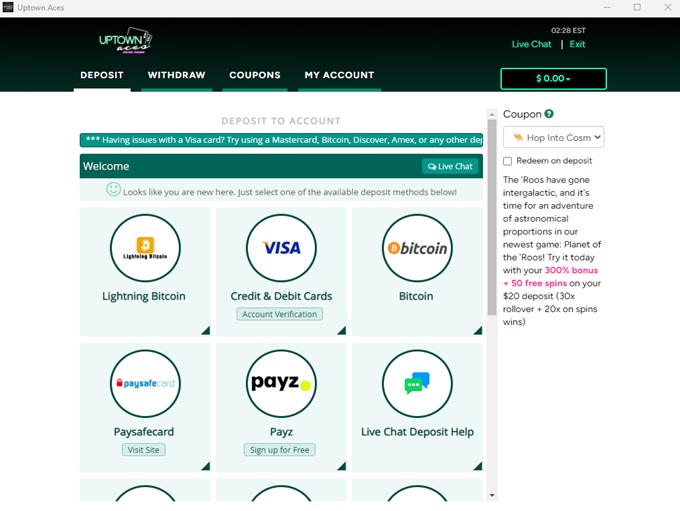Expand the $0.00 balance dropdown

(553, 79)
